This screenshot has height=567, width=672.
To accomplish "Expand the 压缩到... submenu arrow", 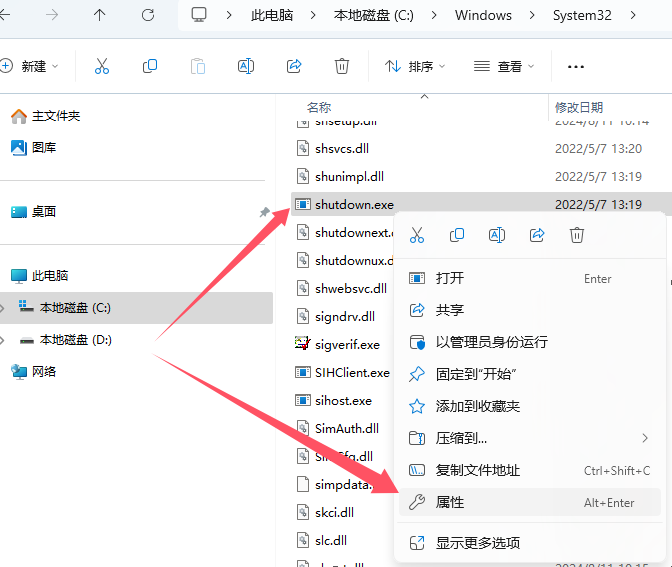I will (x=645, y=438).
